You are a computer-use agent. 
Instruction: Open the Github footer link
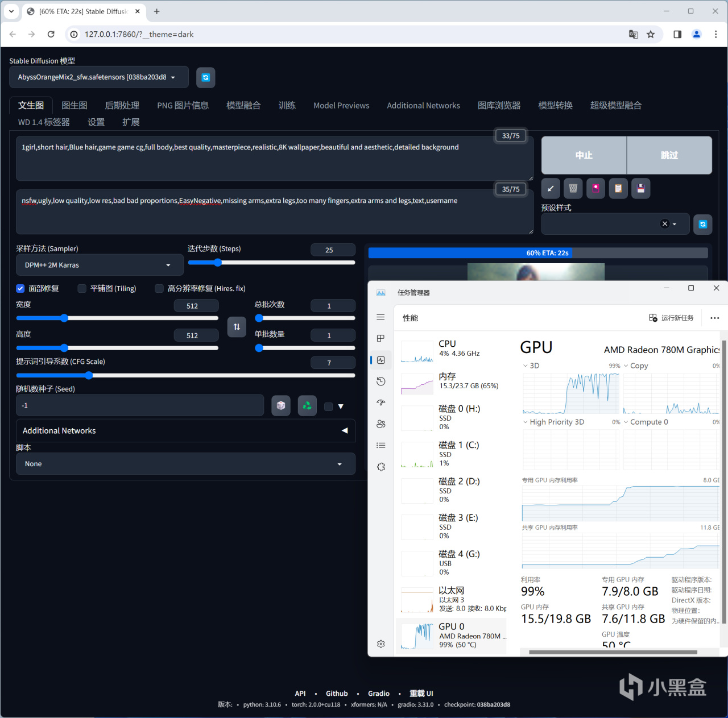tap(337, 694)
